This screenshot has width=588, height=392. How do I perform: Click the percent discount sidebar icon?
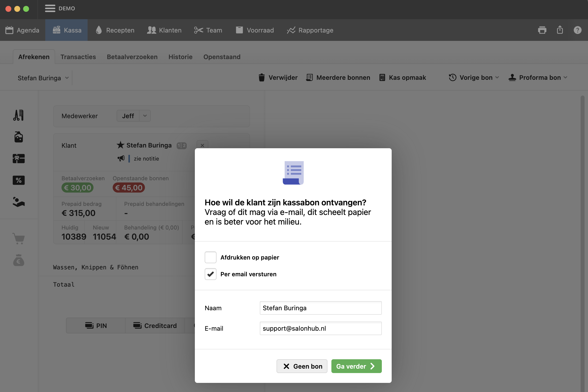coord(19,180)
